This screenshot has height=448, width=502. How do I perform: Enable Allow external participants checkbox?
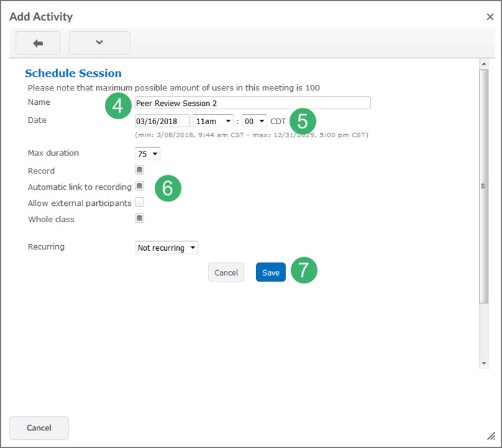pos(139,202)
